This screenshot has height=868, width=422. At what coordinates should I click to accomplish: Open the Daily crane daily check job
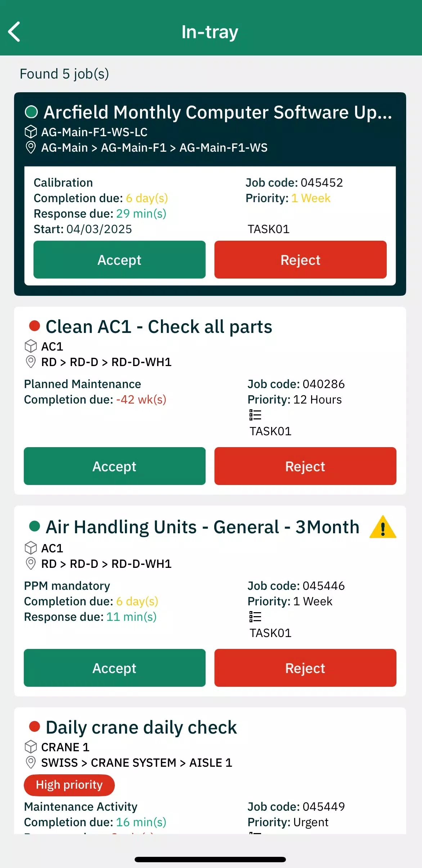[141, 727]
